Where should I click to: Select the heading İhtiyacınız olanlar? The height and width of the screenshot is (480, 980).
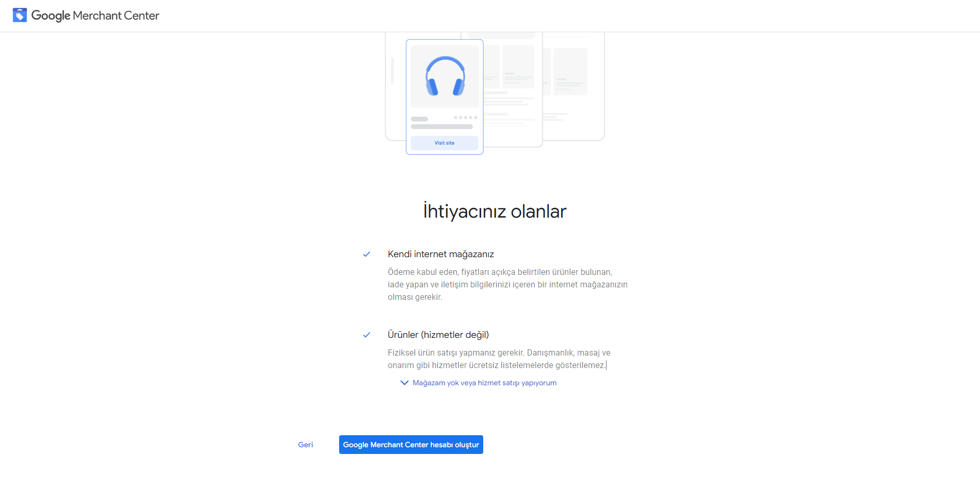point(495,211)
